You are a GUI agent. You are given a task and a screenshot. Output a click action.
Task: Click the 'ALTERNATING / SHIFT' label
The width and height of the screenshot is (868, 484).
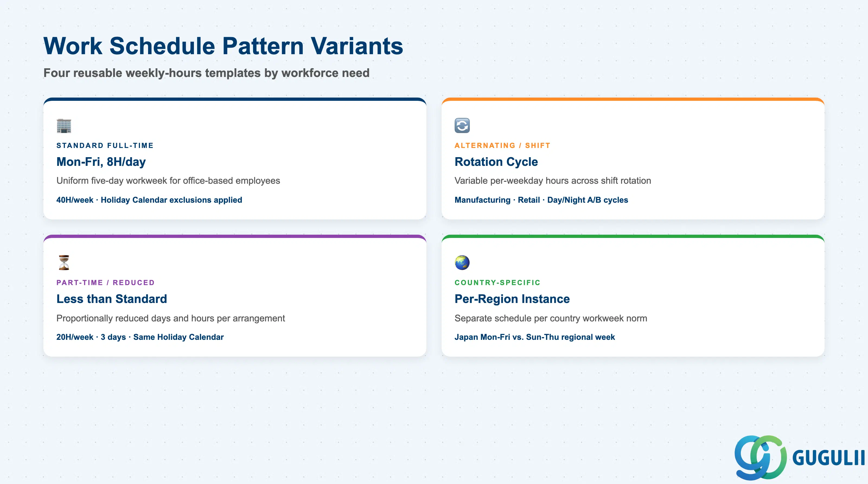click(502, 146)
